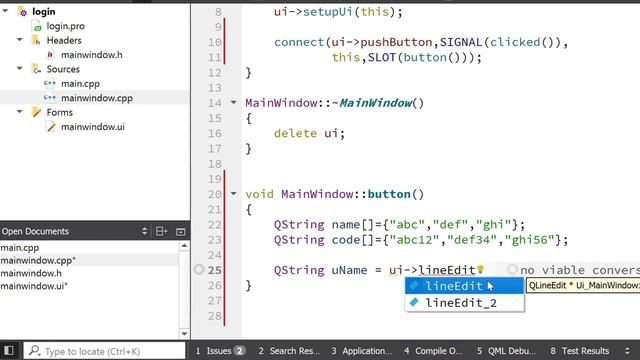Image resolution: width=640 pixels, height=360 pixels.
Task: Focus the Type to locate field
Action: (104, 351)
